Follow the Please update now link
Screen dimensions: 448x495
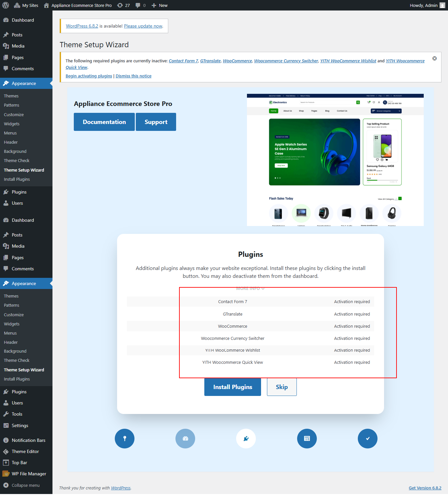click(143, 26)
